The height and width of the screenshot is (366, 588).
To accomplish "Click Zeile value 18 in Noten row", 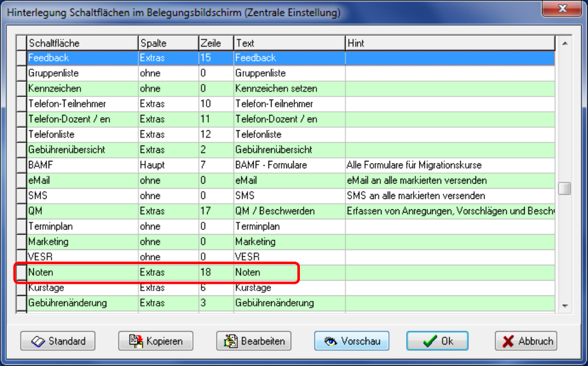I will (216, 273).
